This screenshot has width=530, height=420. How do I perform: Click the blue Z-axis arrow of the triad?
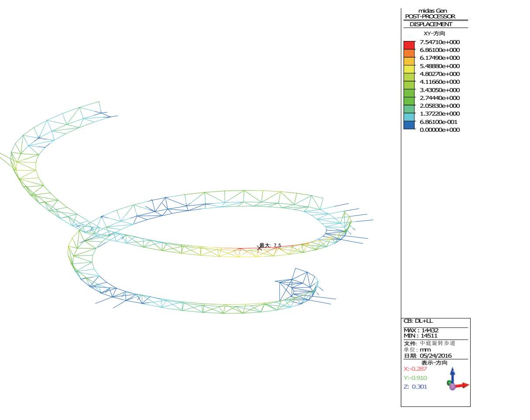pyautogui.click(x=452, y=375)
